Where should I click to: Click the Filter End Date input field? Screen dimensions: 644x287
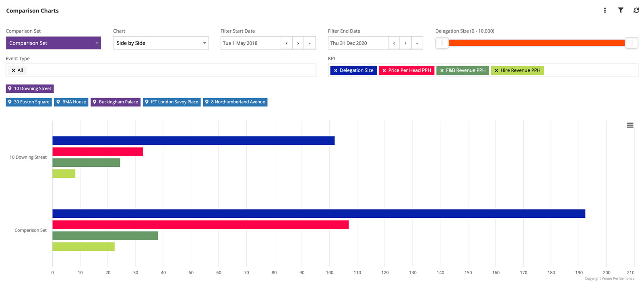coord(357,43)
